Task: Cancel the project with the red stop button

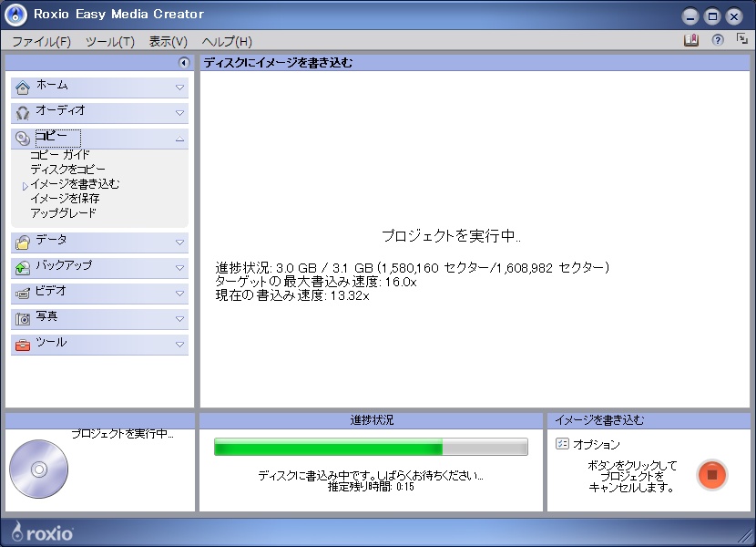Action: point(712,475)
